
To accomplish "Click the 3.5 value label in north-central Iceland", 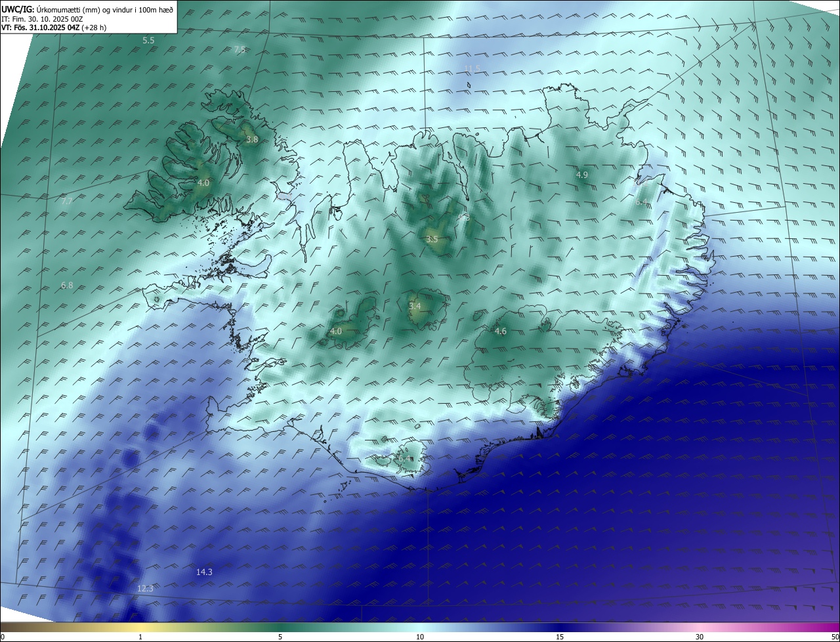I will [432, 240].
